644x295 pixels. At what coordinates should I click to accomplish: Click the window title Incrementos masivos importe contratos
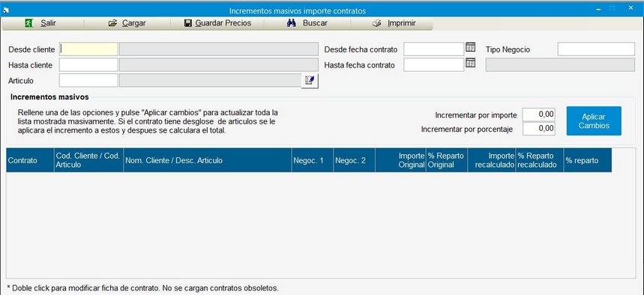(x=298, y=11)
